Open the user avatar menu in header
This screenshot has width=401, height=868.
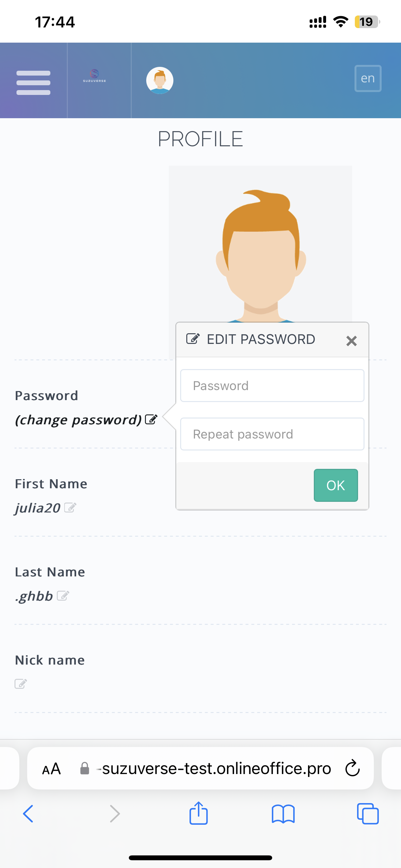coord(160,80)
